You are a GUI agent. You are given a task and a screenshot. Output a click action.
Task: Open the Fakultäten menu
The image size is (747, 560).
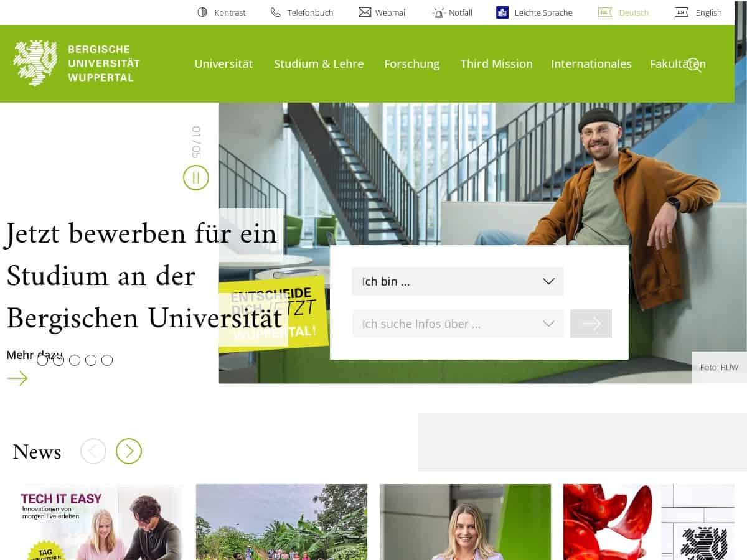(x=678, y=63)
